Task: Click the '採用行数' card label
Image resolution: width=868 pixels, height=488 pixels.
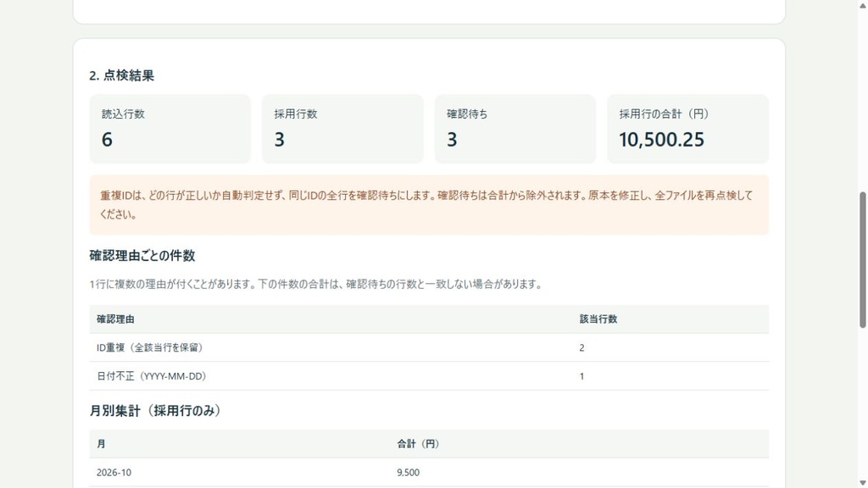Action: (x=296, y=114)
